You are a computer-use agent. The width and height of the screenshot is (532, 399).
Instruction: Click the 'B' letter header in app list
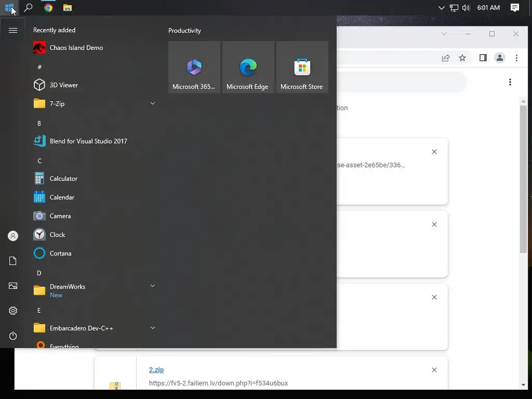[39, 124]
